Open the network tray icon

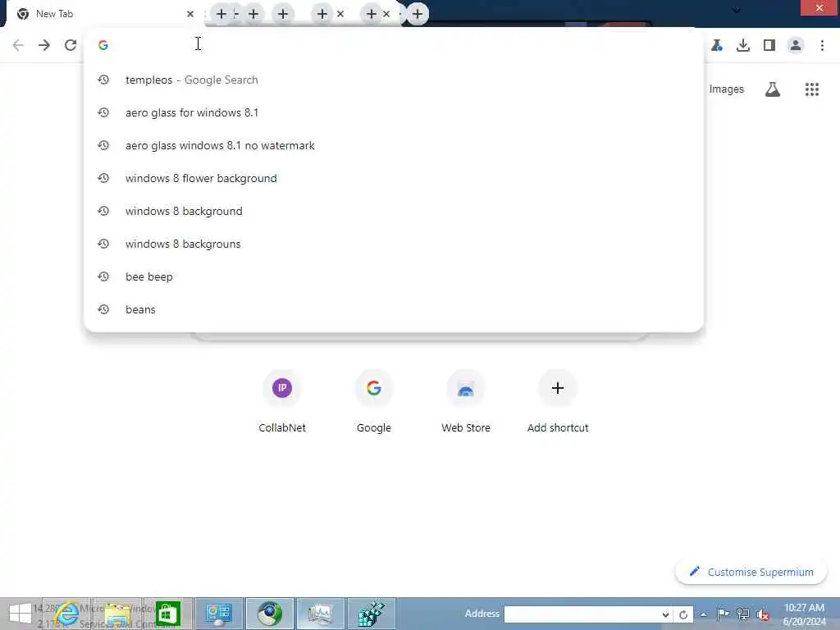point(742,614)
